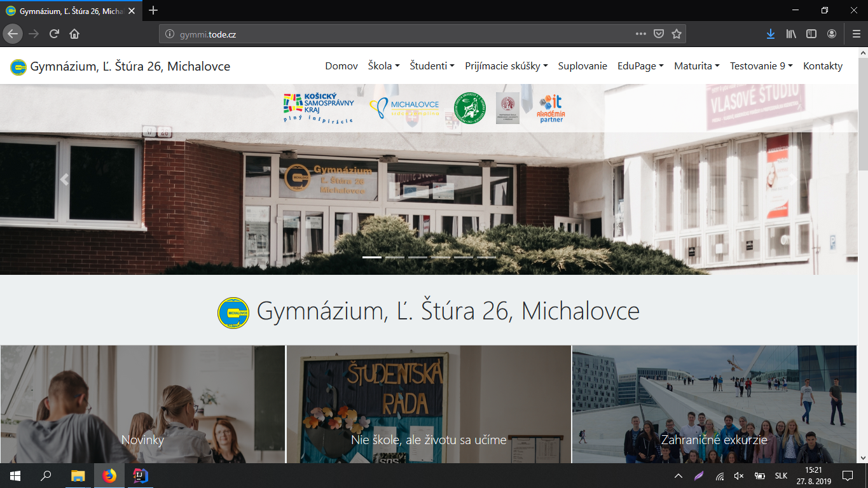Open the Kontakty nav item
Image resolution: width=868 pixels, height=488 pixels.
pyautogui.click(x=823, y=66)
